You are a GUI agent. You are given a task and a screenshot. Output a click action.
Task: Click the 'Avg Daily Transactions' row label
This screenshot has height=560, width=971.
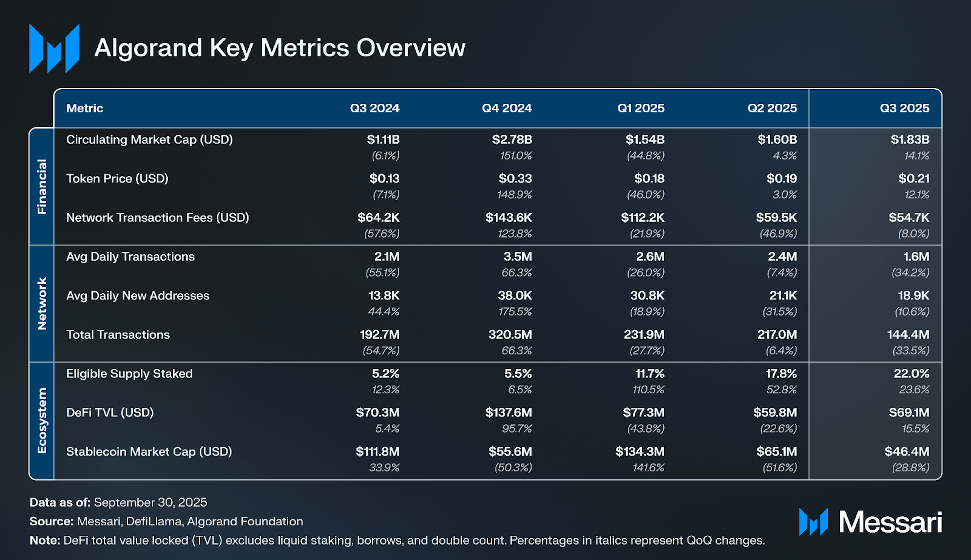[x=130, y=257]
